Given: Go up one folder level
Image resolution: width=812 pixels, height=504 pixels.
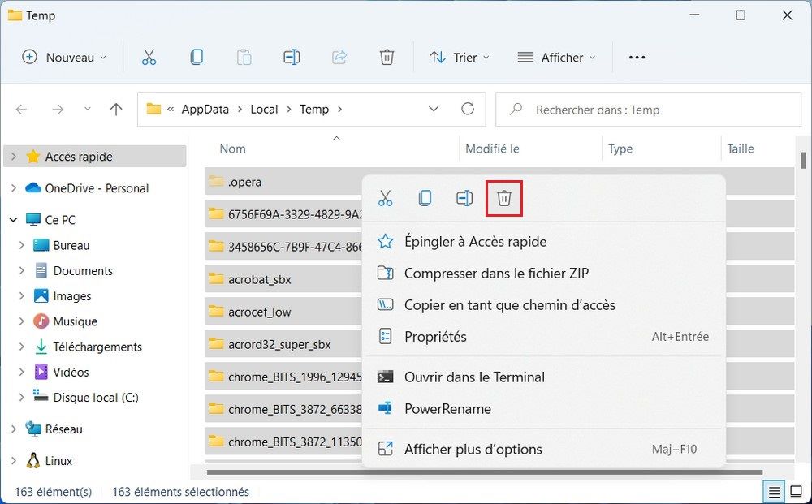Looking at the screenshot, I should click(x=116, y=110).
